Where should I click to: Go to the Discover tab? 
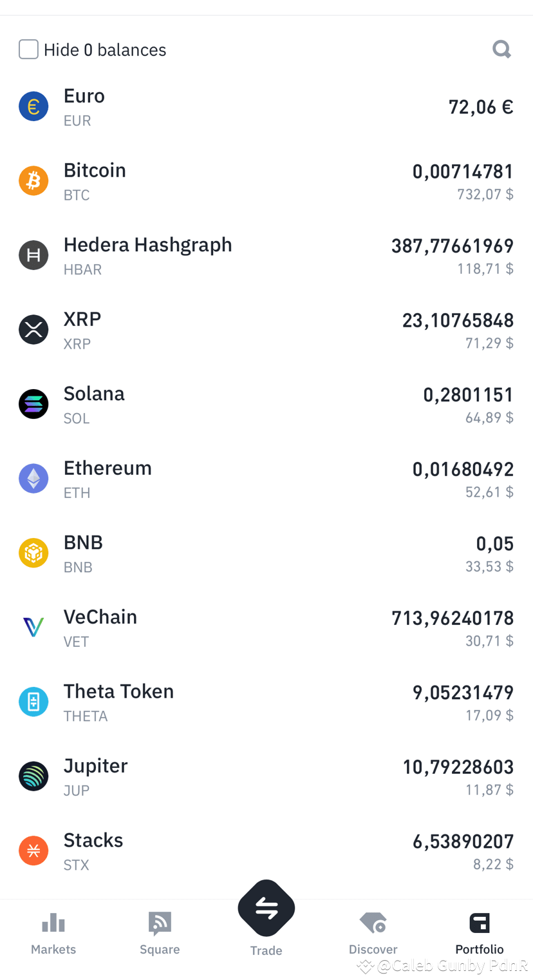pos(373,933)
